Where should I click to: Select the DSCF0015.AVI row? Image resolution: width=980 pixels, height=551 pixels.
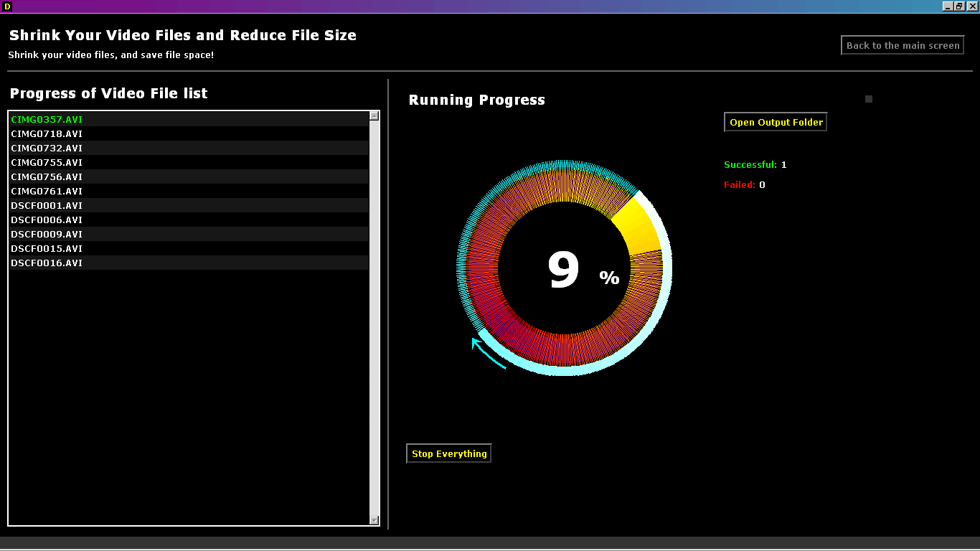[x=189, y=248]
